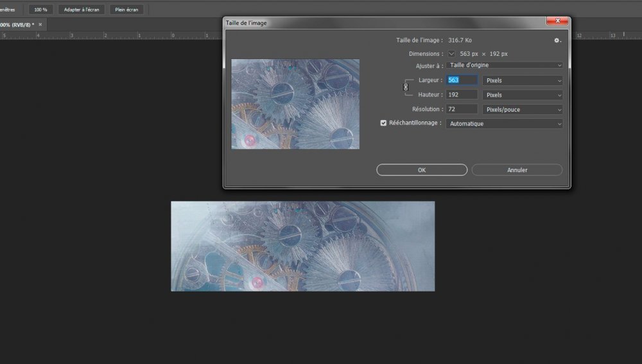Expand the Dimensions unit chevron
Viewport: 642px width, 364px height.
click(451, 54)
